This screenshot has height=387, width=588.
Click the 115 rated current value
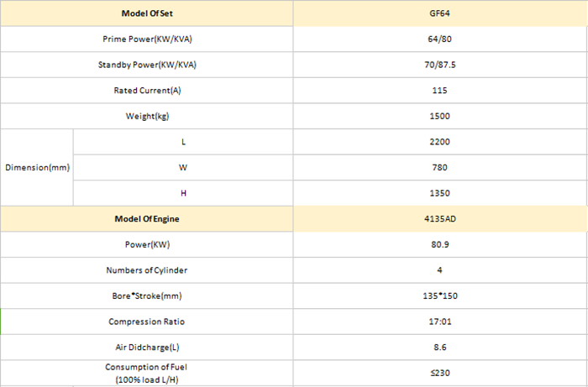point(440,91)
